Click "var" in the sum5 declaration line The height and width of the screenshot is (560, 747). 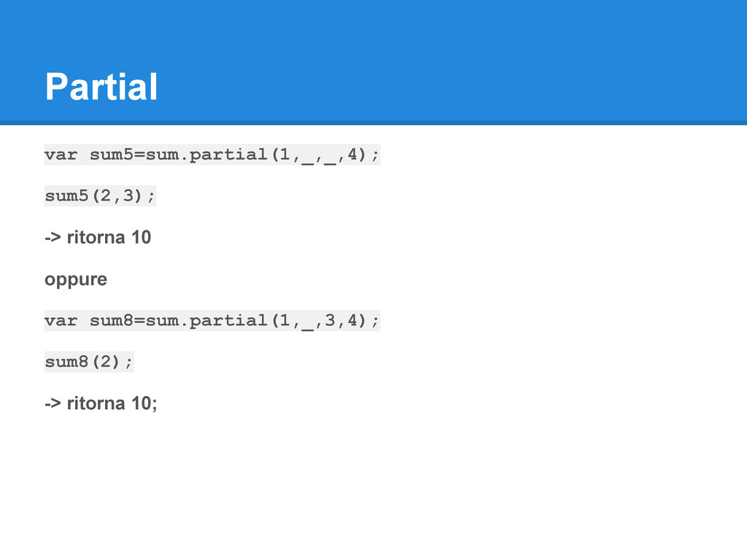61,155
